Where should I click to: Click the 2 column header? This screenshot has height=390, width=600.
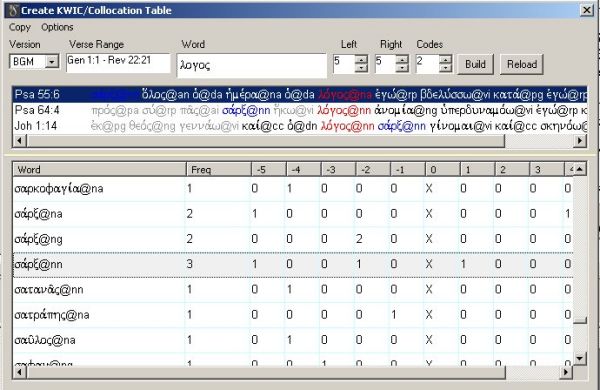[x=512, y=169]
